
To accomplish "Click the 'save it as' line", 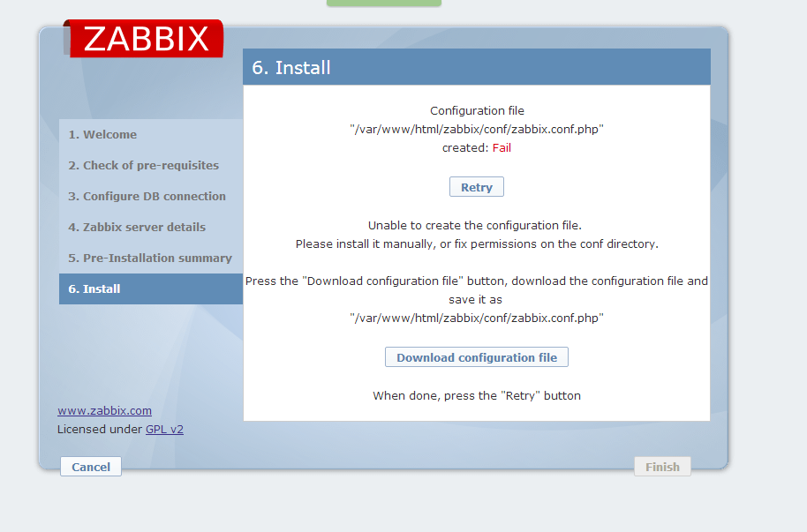I will tap(475, 299).
